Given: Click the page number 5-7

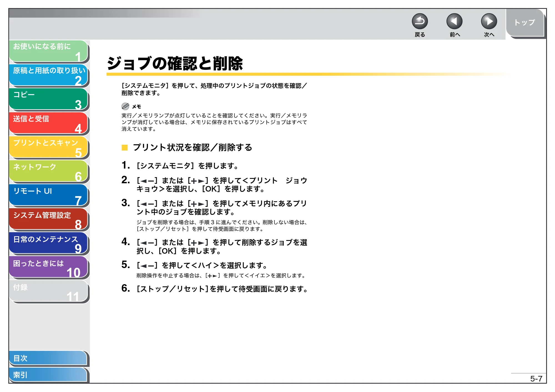Looking at the screenshot, I should 536,379.
